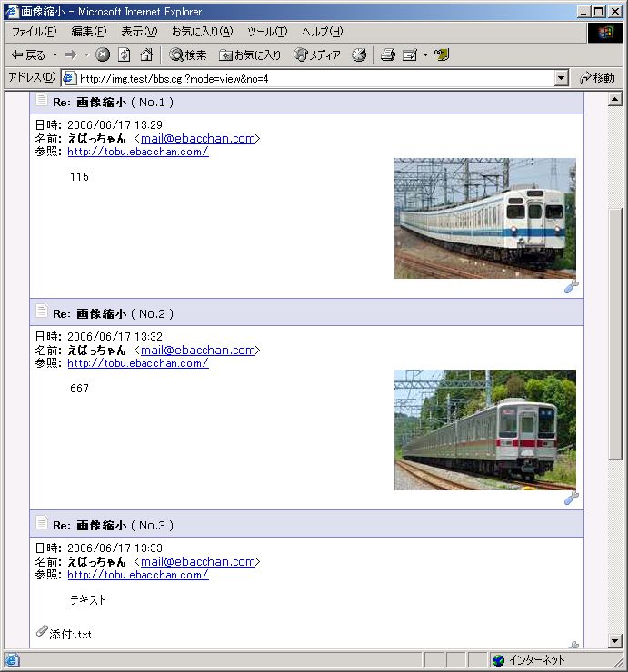Click the vertical scrollbar thumb
Image resolution: width=628 pixels, height=672 pixels.
[x=614, y=335]
